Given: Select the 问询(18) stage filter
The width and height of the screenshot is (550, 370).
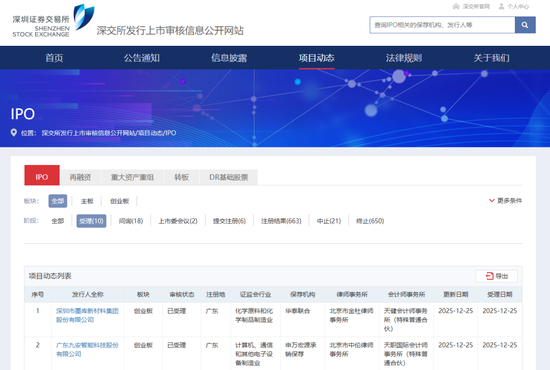Looking at the screenshot, I should 131,221.
